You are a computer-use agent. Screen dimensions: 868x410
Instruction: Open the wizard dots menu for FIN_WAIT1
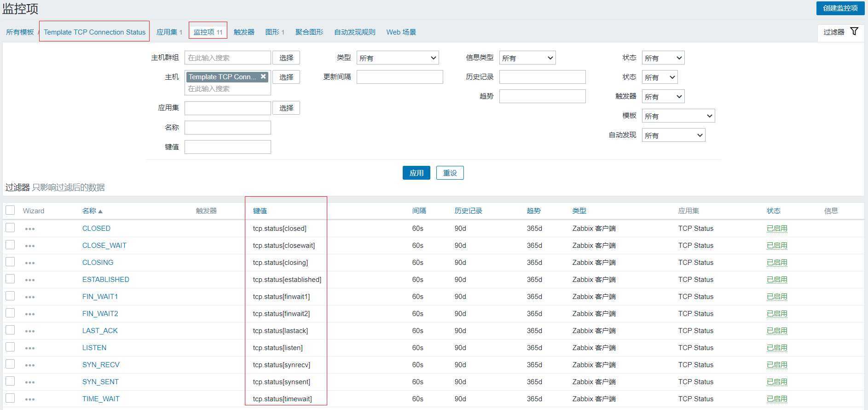click(x=30, y=297)
